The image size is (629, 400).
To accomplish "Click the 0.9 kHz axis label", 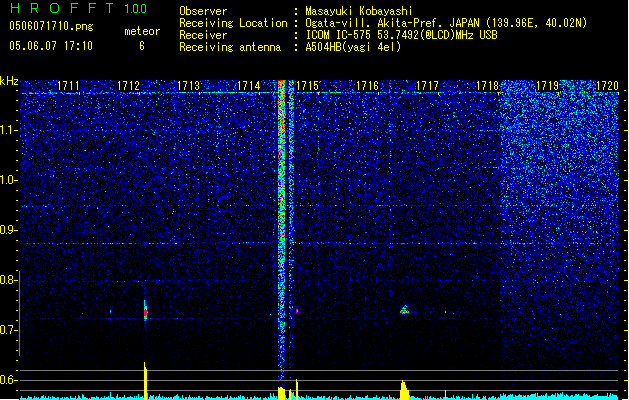I will 9,230.
